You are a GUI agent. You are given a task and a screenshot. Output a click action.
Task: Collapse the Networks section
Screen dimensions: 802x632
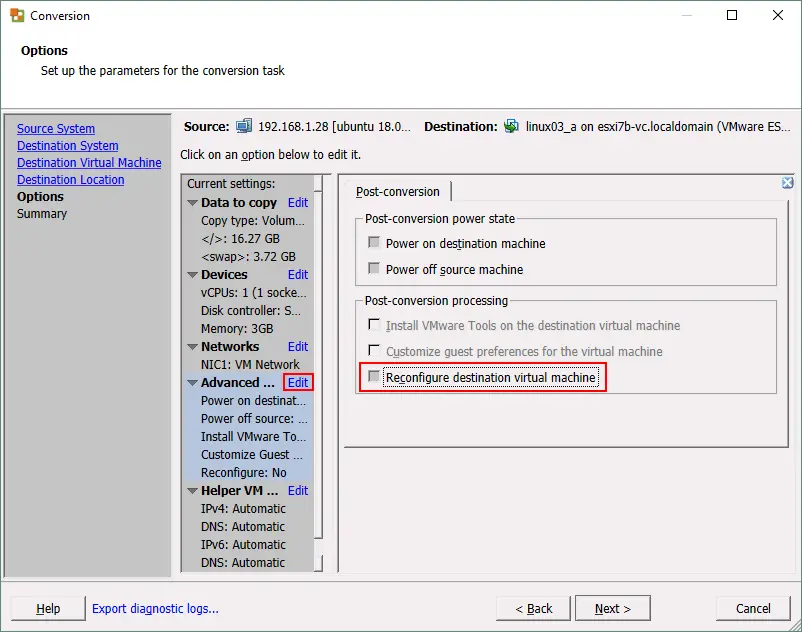193,347
